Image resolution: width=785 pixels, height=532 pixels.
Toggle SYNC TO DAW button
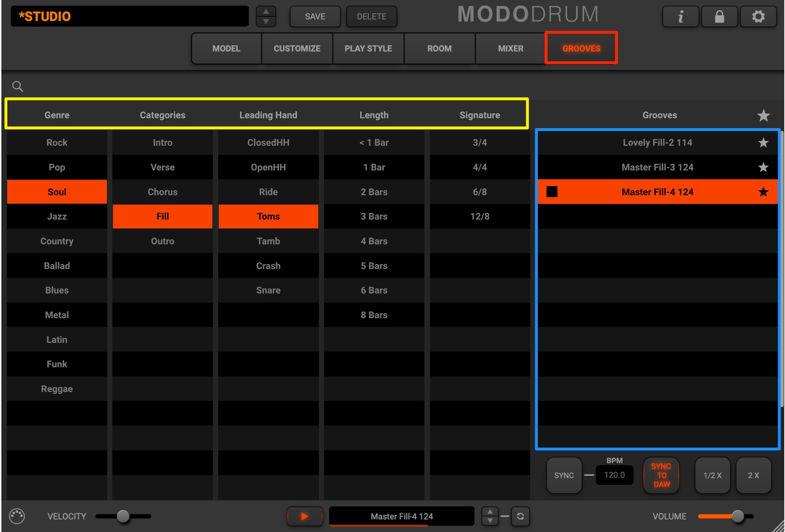pyautogui.click(x=661, y=475)
